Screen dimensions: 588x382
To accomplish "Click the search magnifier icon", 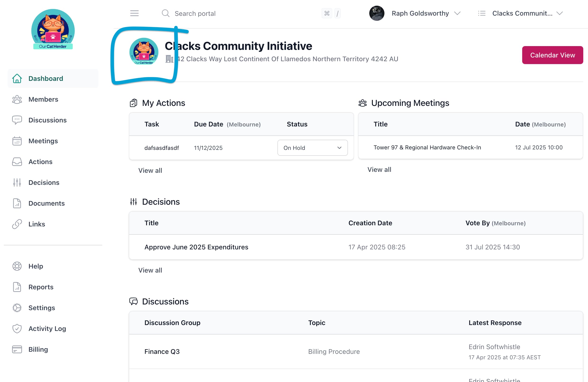I will [166, 13].
